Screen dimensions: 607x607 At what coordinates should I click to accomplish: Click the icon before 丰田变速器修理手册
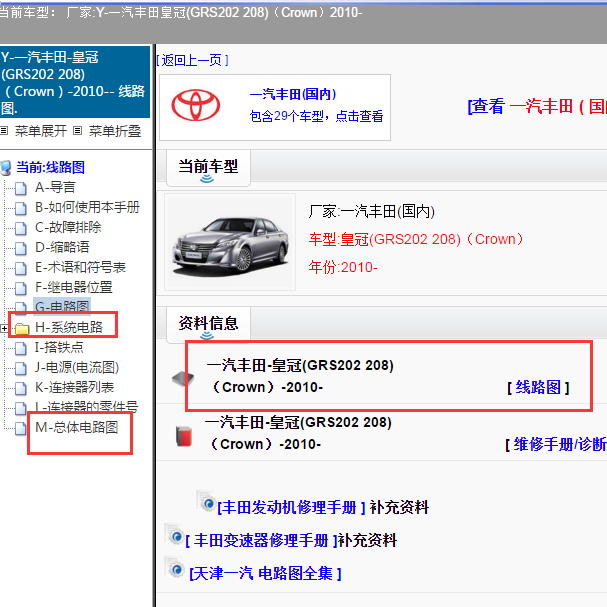pyautogui.click(x=174, y=534)
